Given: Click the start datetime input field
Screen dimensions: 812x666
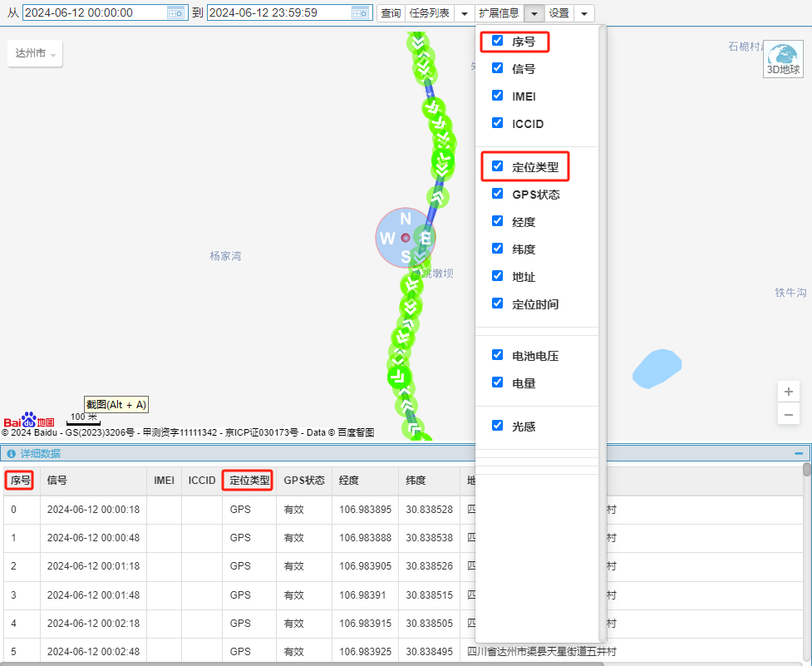Looking at the screenshot, I should click(93, 12).
